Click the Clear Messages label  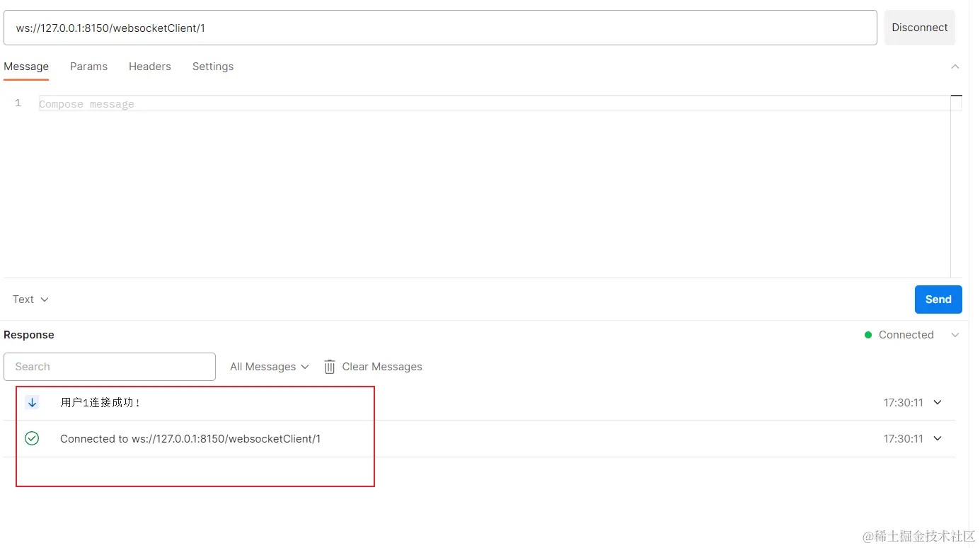[382, 367]
